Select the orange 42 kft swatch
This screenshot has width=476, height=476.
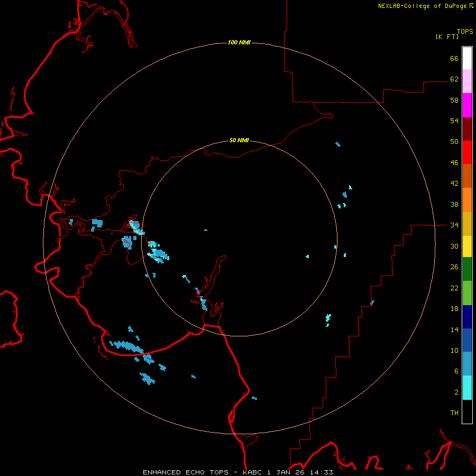[467, 200]
